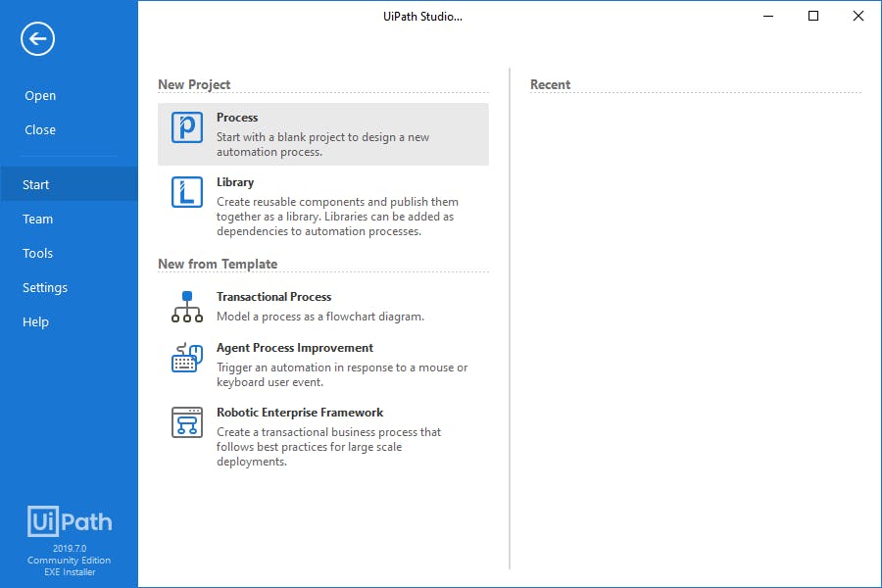Maximize the UiPath Studio window
This screenshot has height=588, width=882.
813,17
